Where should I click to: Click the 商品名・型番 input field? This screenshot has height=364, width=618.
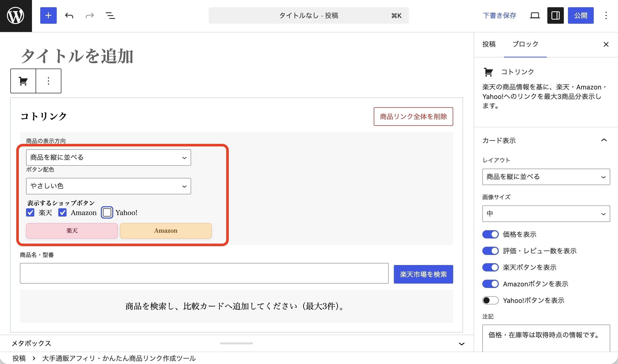tap(204, 273)
